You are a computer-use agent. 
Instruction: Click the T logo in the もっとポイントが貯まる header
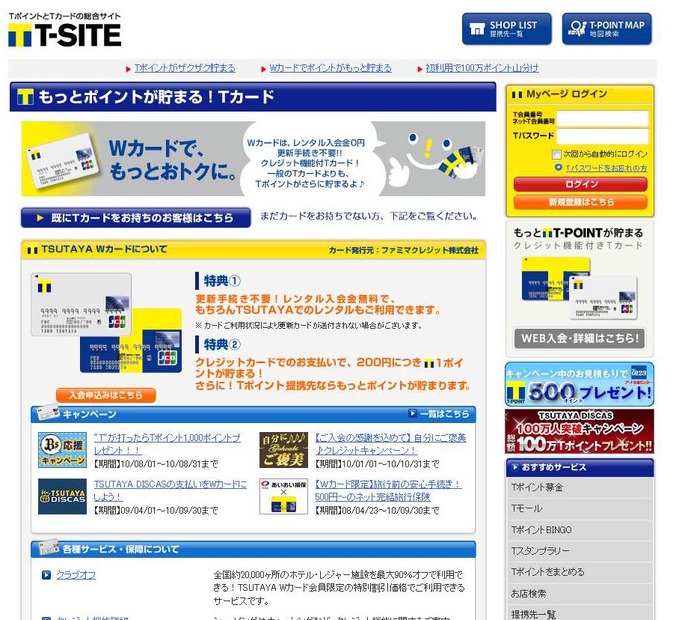pyautogui.click(x=25, y=97)
